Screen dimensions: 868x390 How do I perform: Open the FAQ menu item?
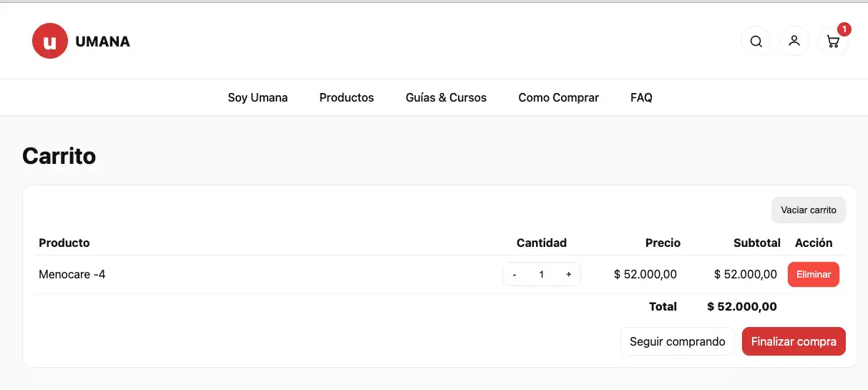641,97
